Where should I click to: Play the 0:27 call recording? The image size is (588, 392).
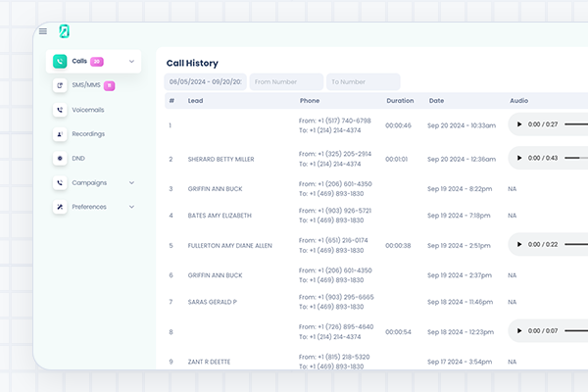click(518, 124)
